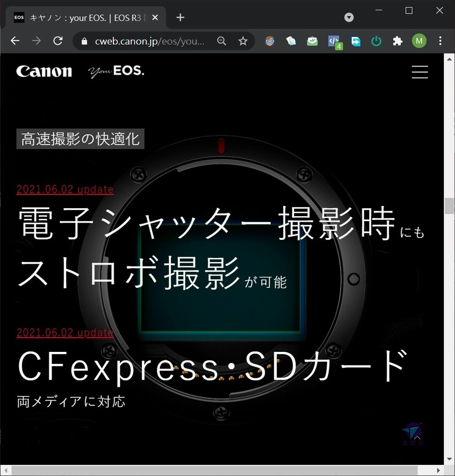Click first 2021.06.02 update link above 電子シャッター

point(65,189)
